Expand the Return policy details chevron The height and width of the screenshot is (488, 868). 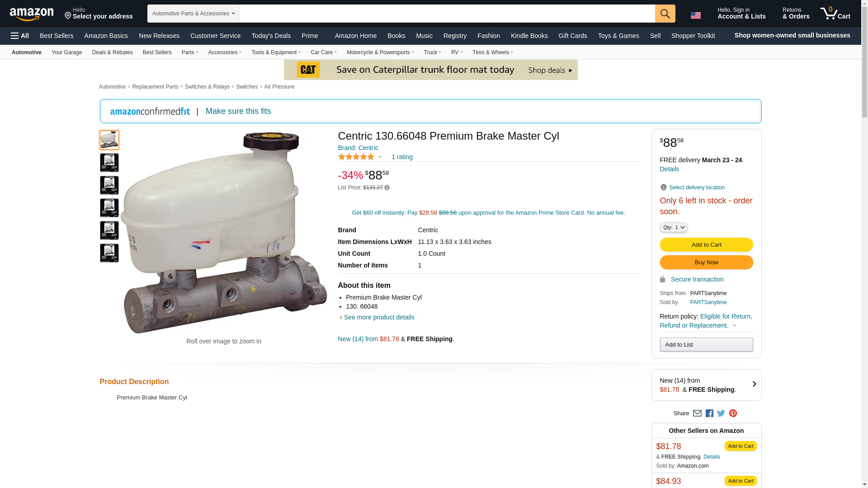(734, 326)
